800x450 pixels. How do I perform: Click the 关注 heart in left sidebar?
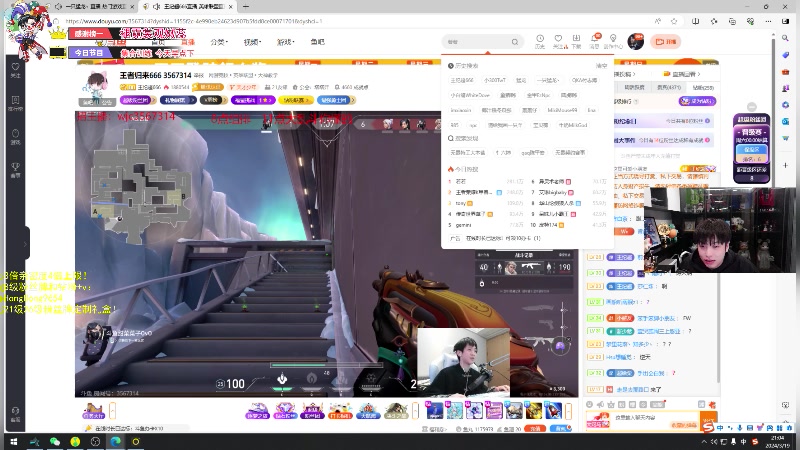coord(15,67)
